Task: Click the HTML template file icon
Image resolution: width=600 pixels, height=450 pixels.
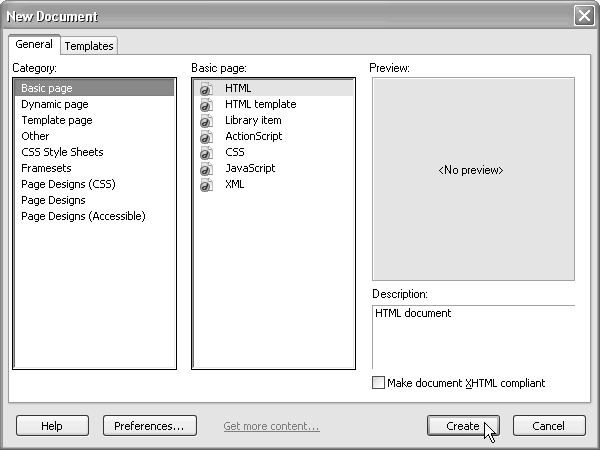Action: point(206,104)
